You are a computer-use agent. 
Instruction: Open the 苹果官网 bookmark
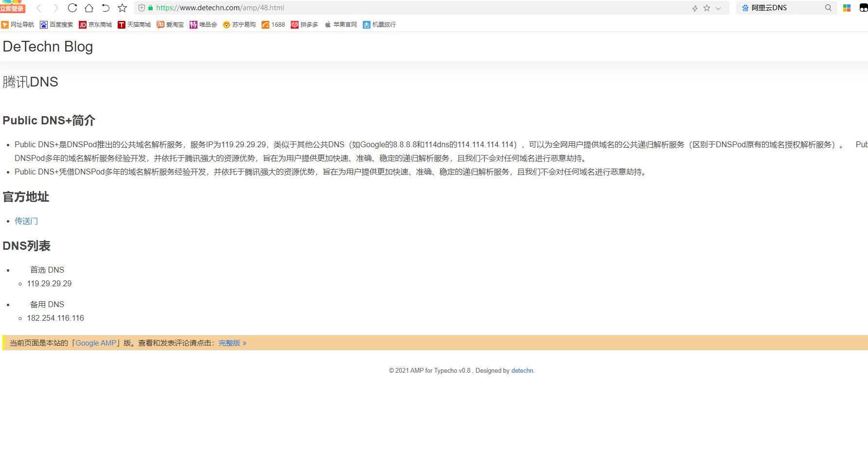341,25
